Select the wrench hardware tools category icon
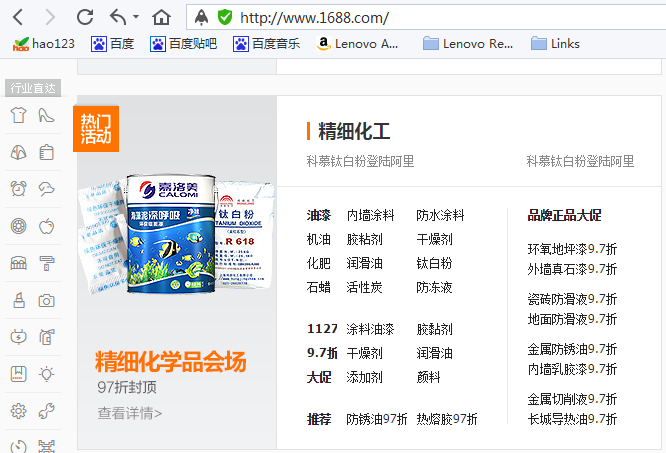 point(47,411)
